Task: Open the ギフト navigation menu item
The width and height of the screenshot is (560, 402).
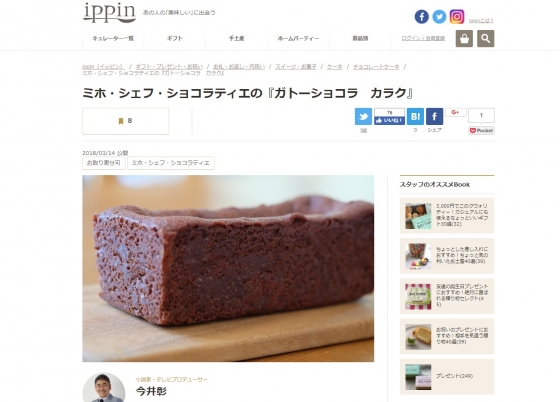Action: [x=175, y=38]
